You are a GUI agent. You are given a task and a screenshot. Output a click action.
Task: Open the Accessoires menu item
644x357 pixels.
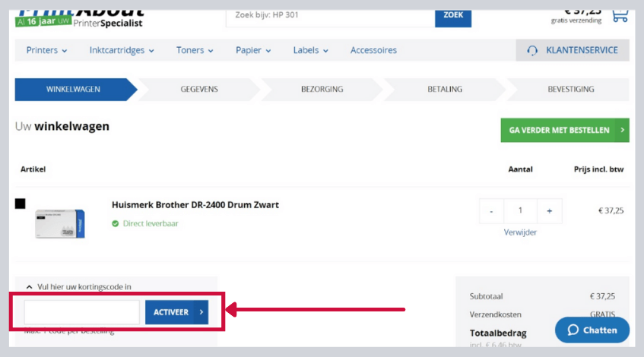pos(373,51)
